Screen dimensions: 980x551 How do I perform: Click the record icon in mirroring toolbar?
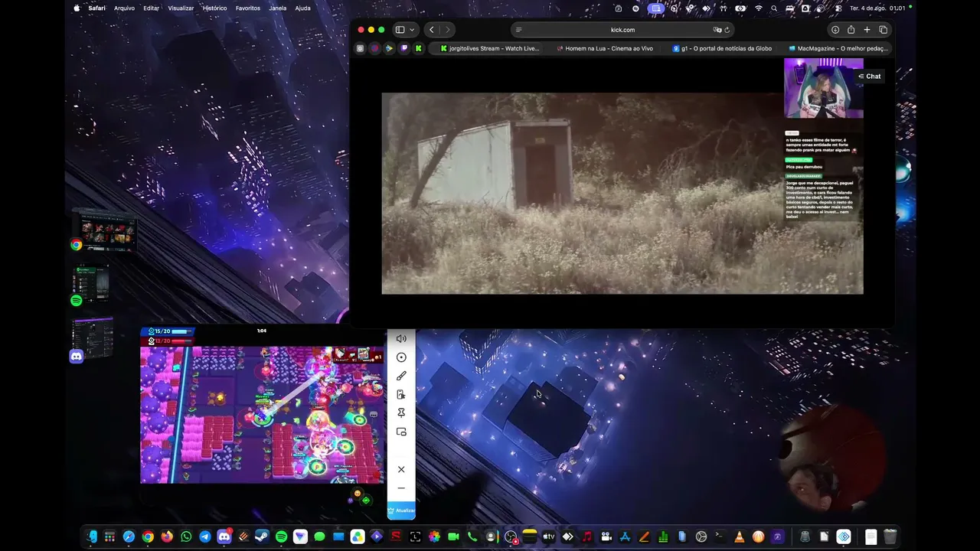point(401,357)
